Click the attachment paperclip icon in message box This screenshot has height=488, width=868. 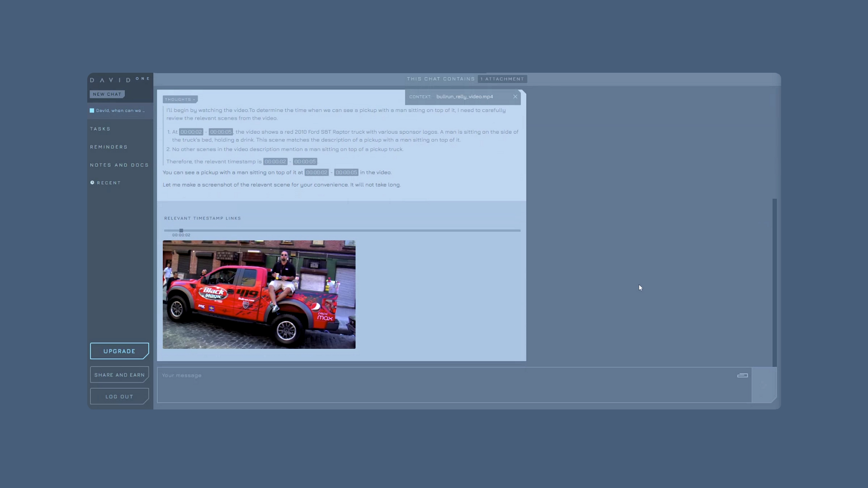[x=742, y=375]
